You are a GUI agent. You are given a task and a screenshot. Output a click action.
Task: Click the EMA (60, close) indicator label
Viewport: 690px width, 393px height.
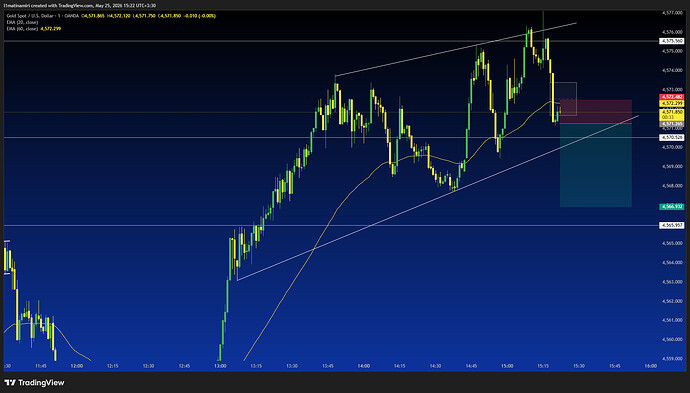click(22, 29)
